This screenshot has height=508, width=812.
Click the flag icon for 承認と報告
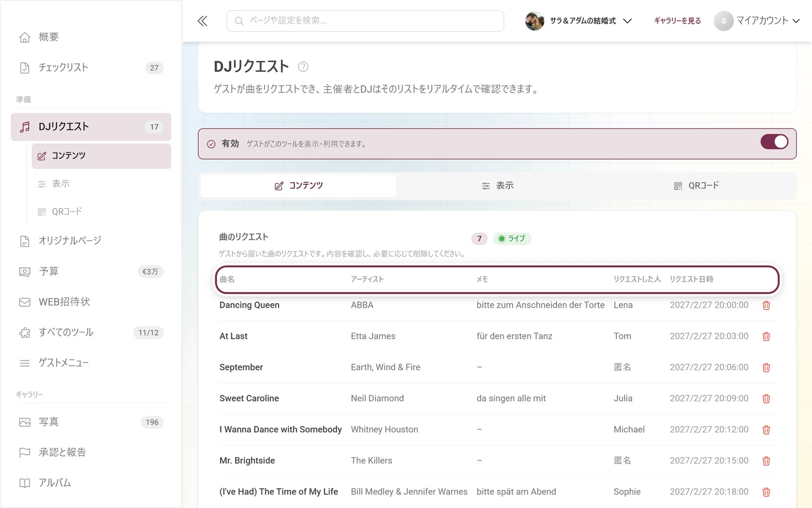[25, 453]
